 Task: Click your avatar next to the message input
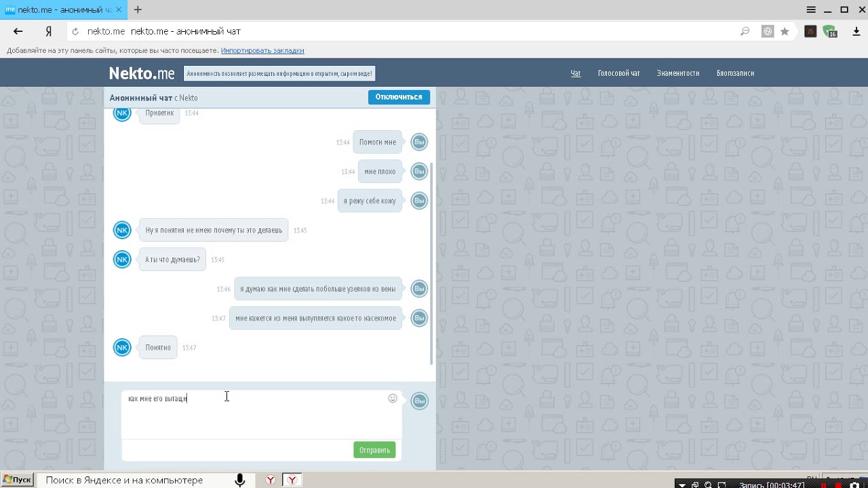(x=420, y=401)
